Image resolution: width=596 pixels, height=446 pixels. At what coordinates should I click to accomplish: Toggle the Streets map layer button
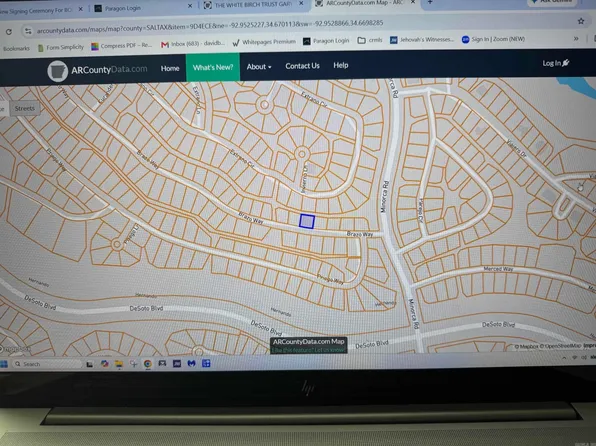(x=25, y=108)
